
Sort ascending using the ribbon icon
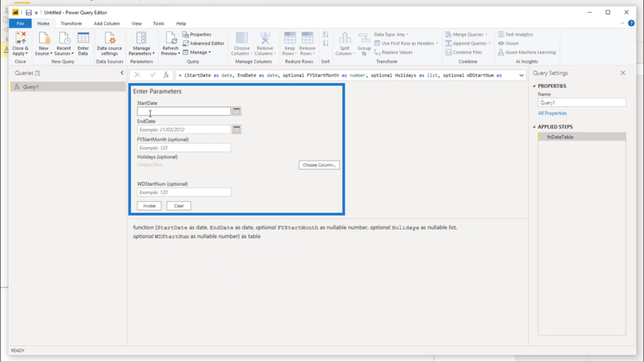325,35
